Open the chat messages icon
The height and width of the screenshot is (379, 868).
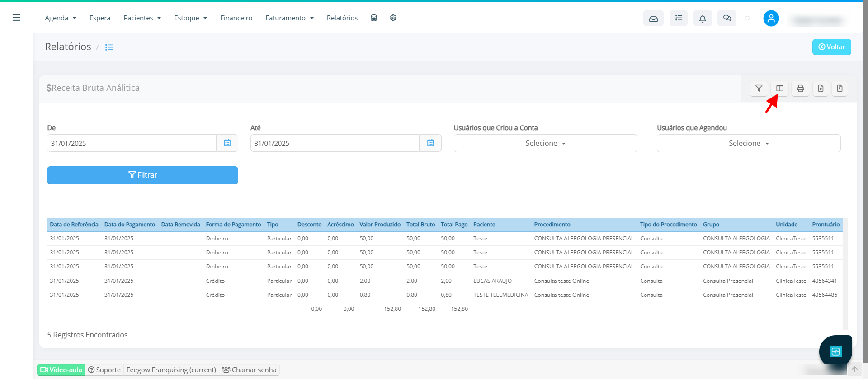point(727,18)
